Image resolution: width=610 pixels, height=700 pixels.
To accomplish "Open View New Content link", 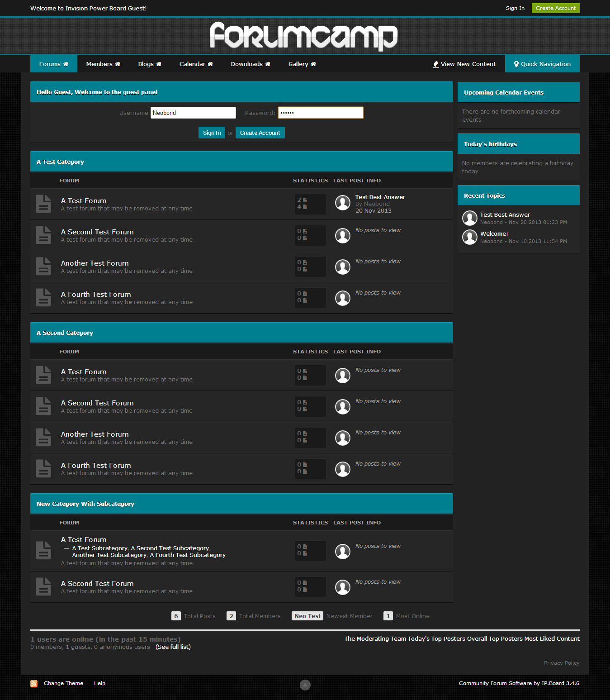I will 464,64.
